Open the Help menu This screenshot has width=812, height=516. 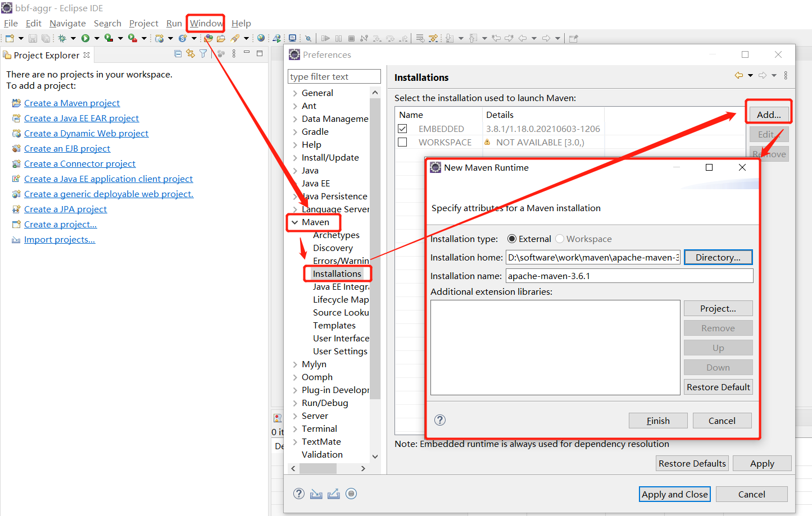[241, 23]
